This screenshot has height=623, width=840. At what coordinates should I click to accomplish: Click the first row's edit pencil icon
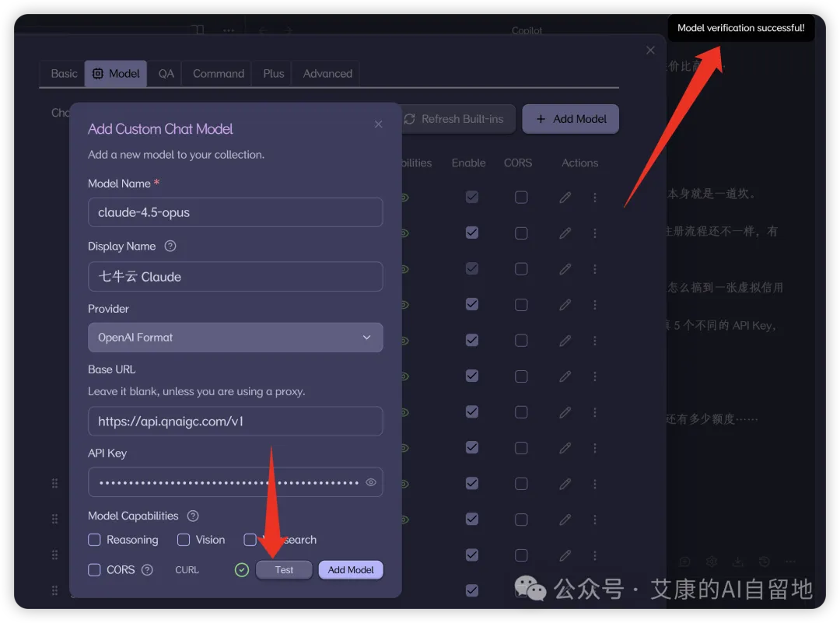click(565, 198)
